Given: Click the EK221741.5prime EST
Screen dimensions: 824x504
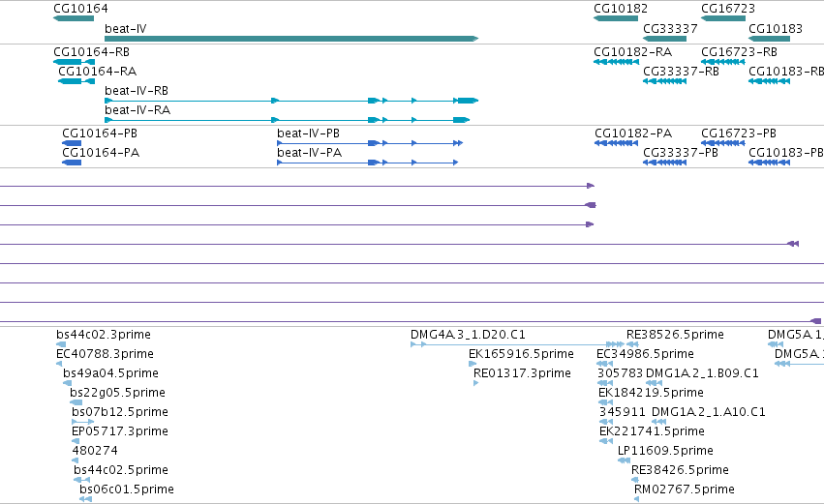Looking at the screenshot, I should coord(606,441).
